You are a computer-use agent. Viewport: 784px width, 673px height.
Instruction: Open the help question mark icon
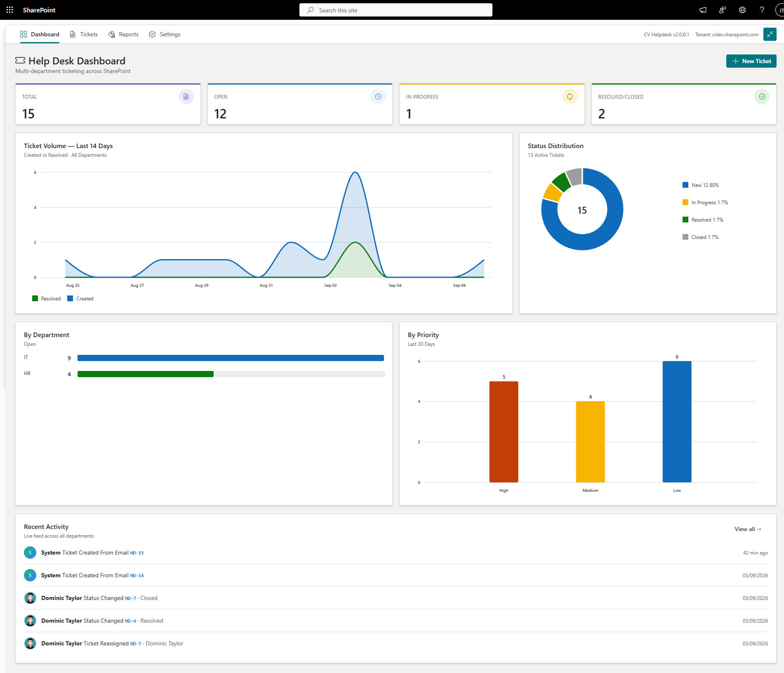point(762,10)
